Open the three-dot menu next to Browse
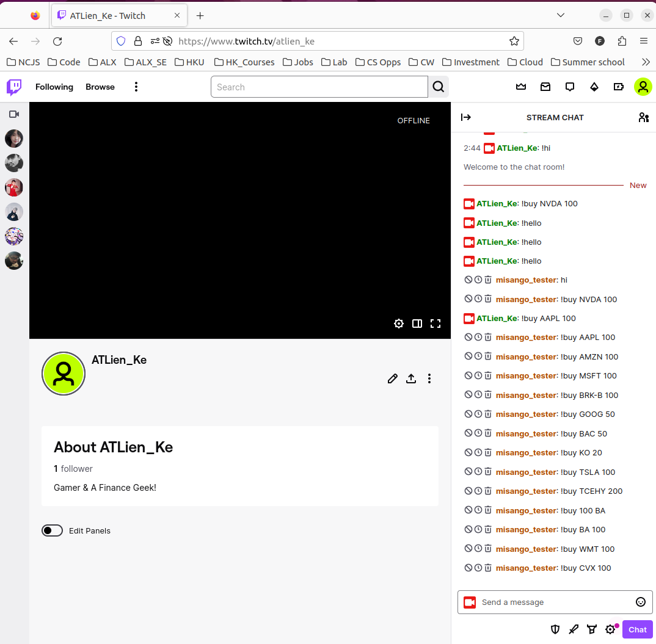 [x=136, y=87]
